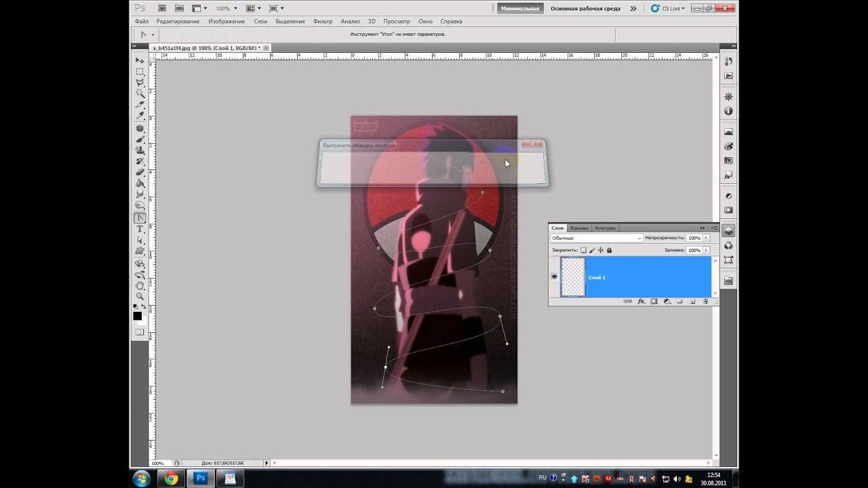Viewport: 868px width, 488px height.
Task: Open the Layers panel options menu
Action: (714, 228)
